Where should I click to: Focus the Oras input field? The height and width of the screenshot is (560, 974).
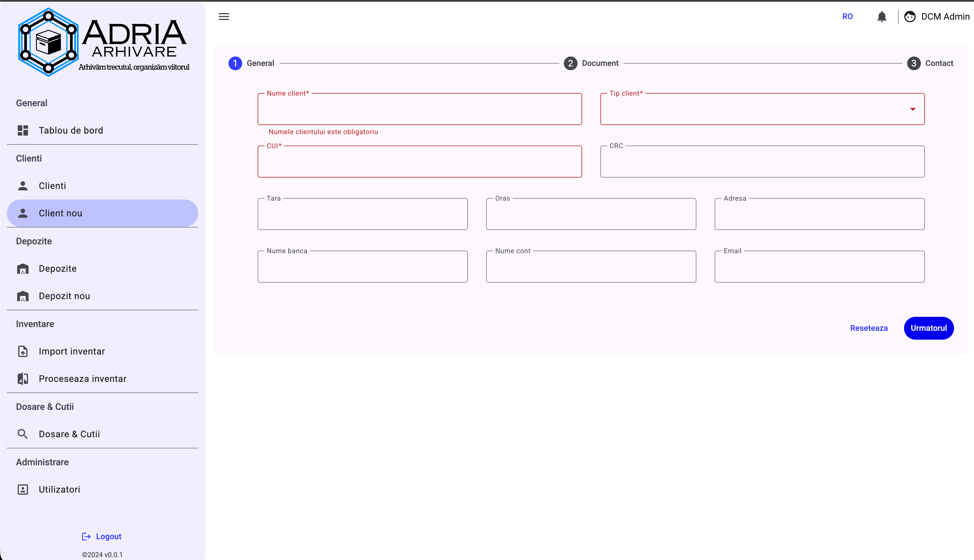click(x=591, y=214)
